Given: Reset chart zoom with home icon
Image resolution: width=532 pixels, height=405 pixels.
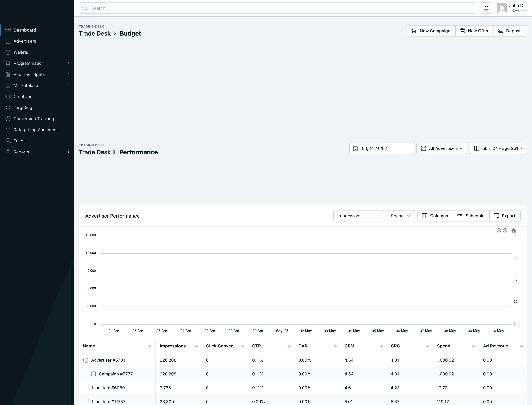Looking at the screenshot, I should point(514,231).
